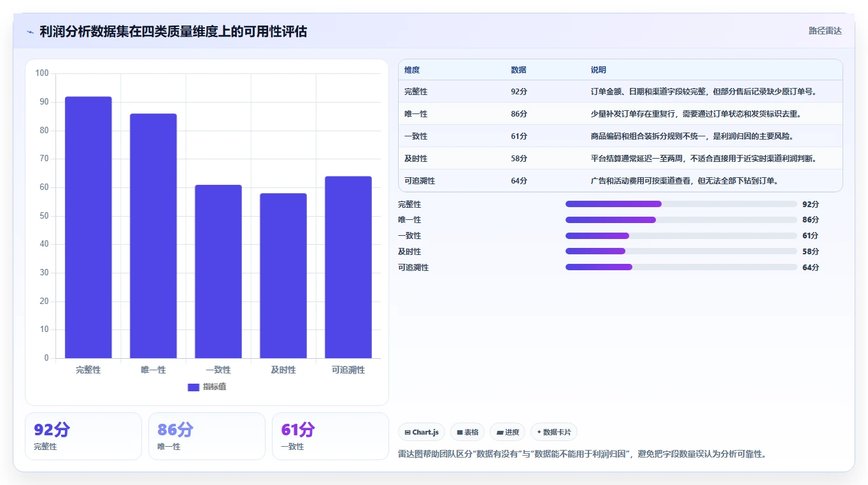
Task: Select the 进度 tag chip
Action: point(508,432)
